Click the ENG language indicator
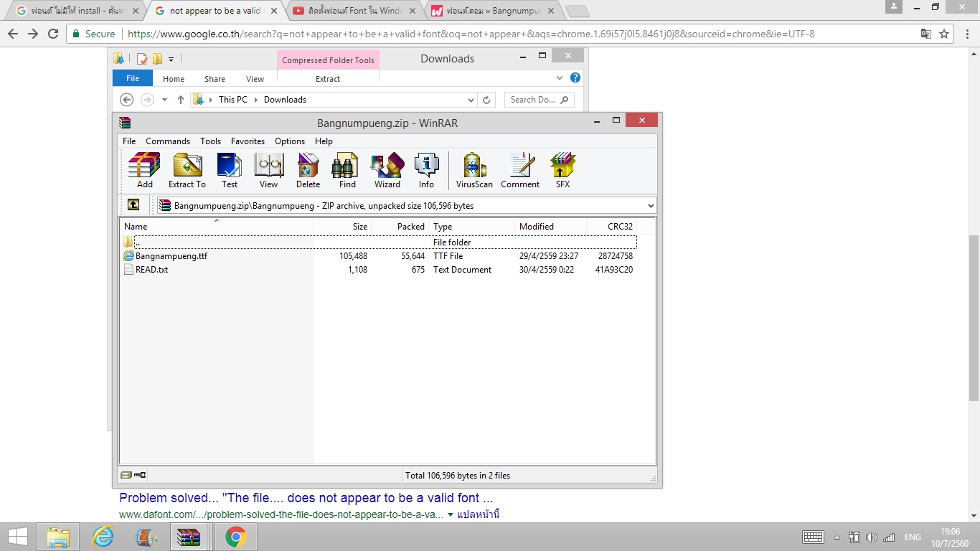Viewport: 980px width, 551px height. click(913, 537)
